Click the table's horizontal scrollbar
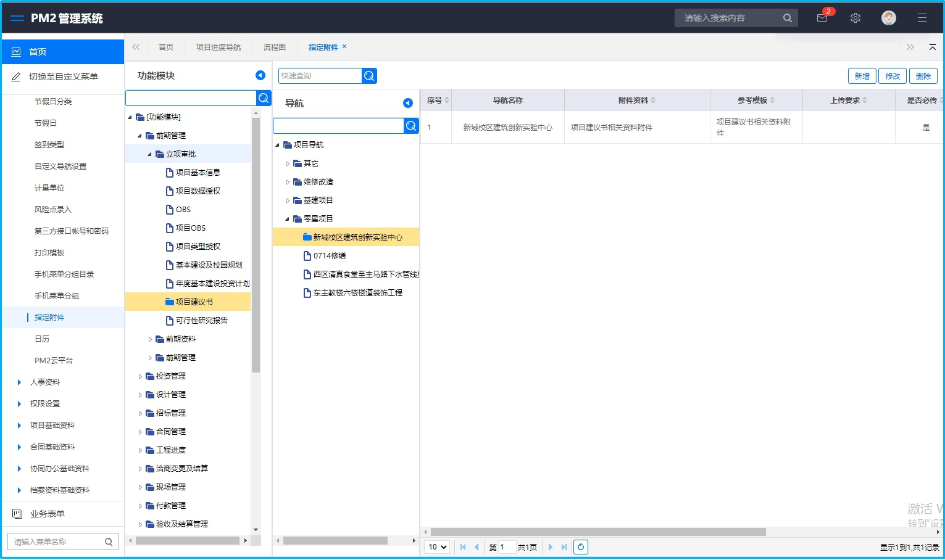Screen dimensions: 945x560 [x=597, y=532]
